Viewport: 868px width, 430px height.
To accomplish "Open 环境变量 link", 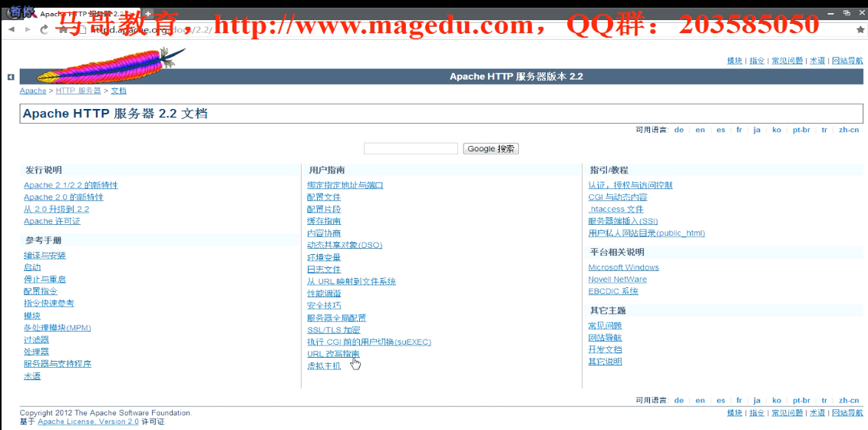I will [325, 258].
